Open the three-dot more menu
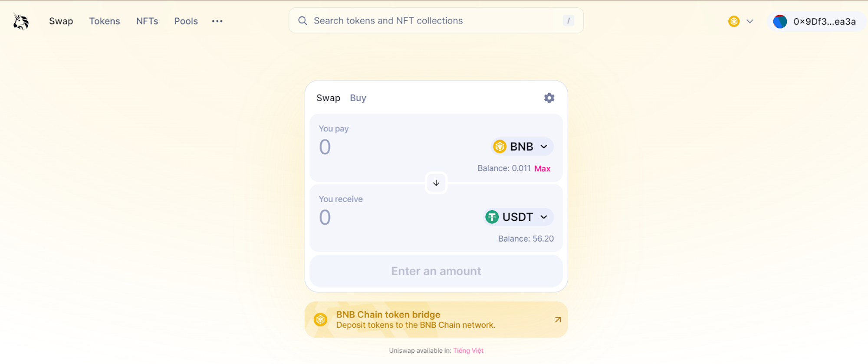This screenshot has height=364, width=868. coord(217,21)
